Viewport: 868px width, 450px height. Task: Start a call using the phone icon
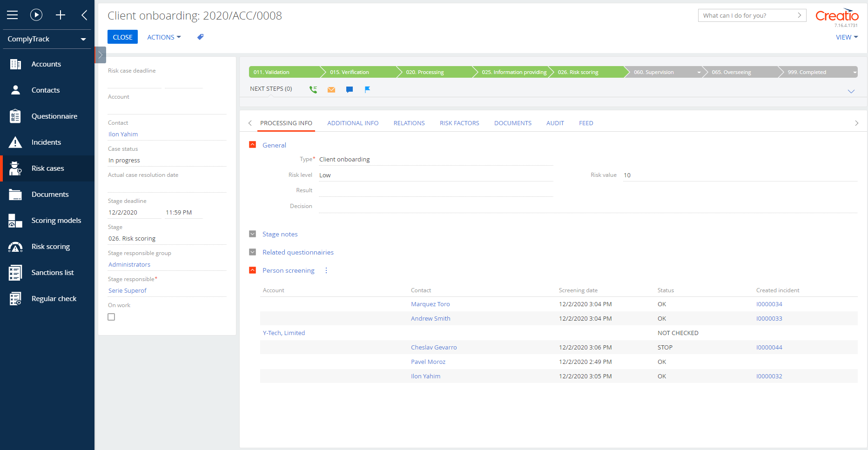pos(313,89)
